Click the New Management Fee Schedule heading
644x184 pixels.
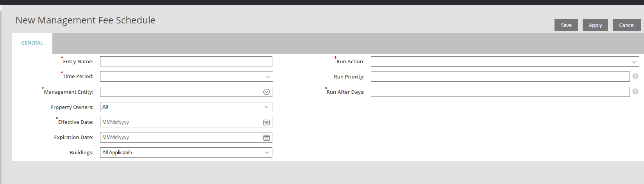86,20
